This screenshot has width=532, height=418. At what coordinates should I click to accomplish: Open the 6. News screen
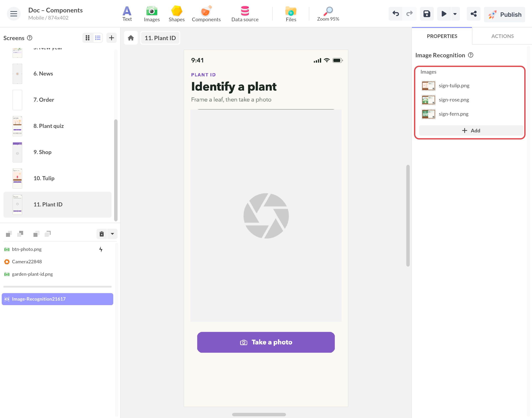coord(57,74)
